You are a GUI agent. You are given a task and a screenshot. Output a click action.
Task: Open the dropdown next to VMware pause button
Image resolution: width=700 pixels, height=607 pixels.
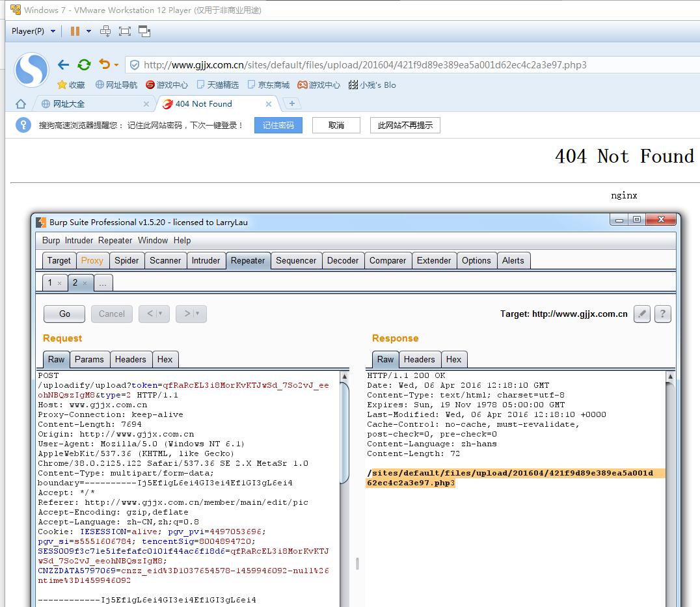point(89,31)
